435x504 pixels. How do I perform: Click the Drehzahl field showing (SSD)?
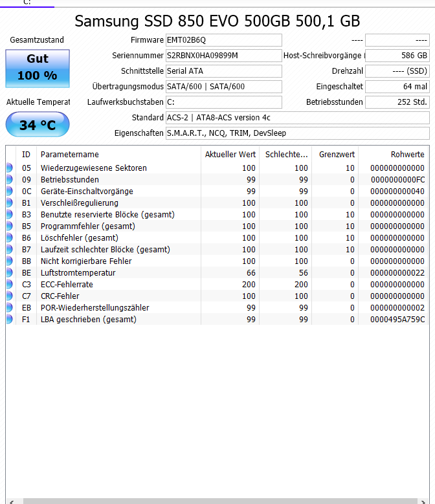click(397, 71)
